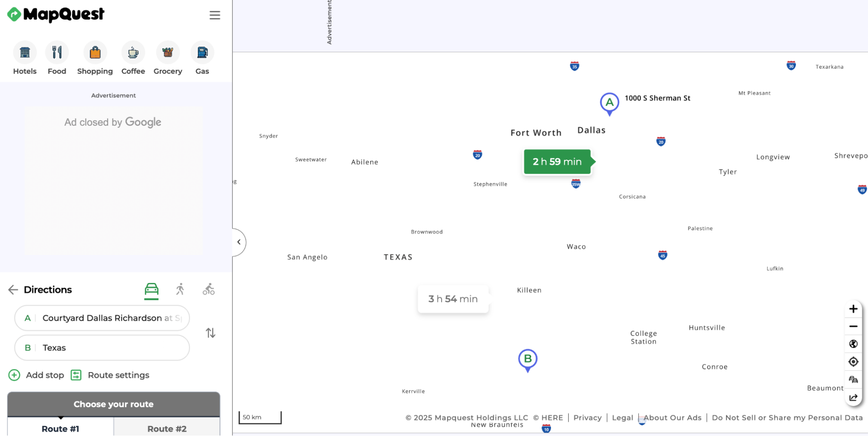Open the MapQuest home logo
The height and width of the screenshot is (436, 868).
coord(56,14)
